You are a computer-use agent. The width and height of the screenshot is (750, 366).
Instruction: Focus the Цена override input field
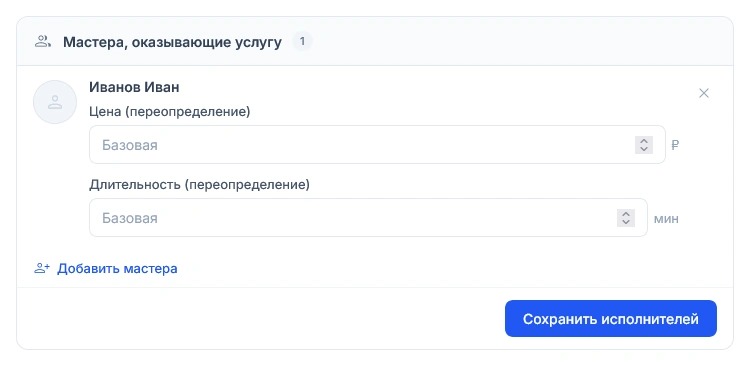point(377,144)
